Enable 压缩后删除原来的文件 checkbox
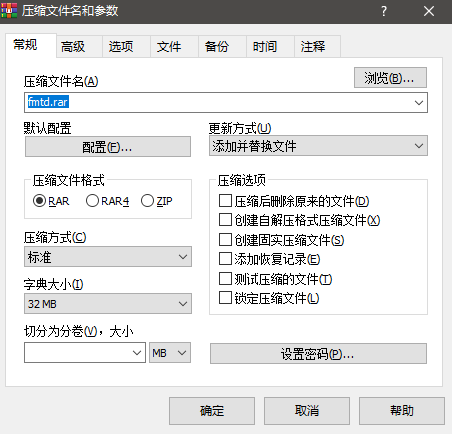Screen dimensions: 452x434 [x=294, y=201]
